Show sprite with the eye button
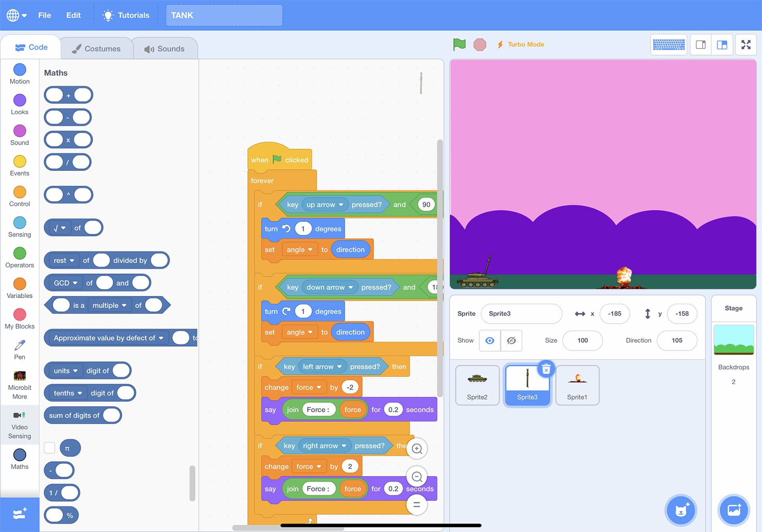 (x=490, y=340)
